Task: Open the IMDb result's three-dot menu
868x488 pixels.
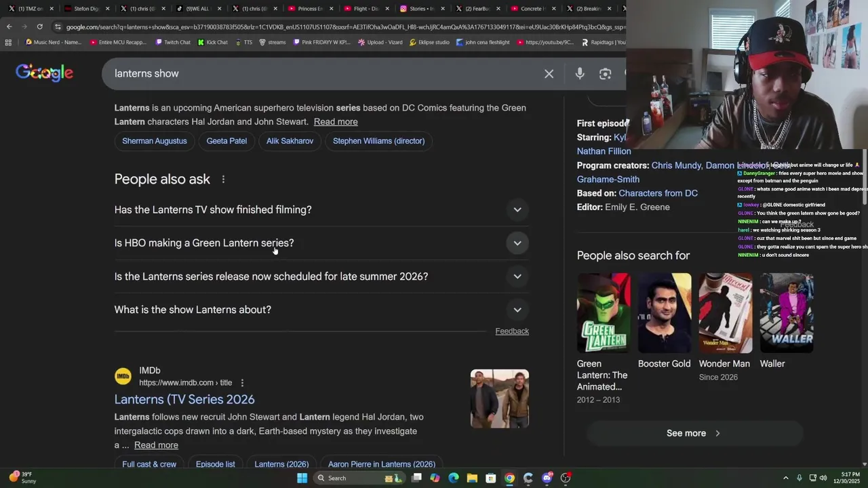Action: [x=242, y=383]
